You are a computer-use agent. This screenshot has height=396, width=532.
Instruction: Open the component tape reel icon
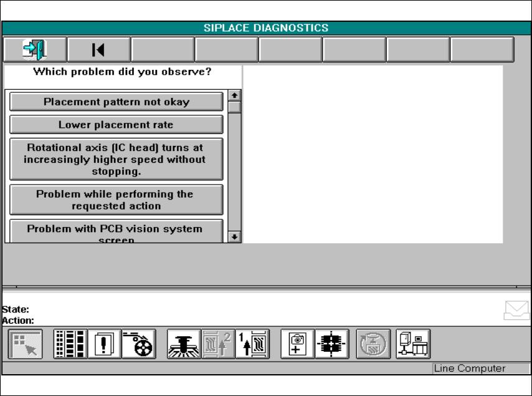click(139, 344)
